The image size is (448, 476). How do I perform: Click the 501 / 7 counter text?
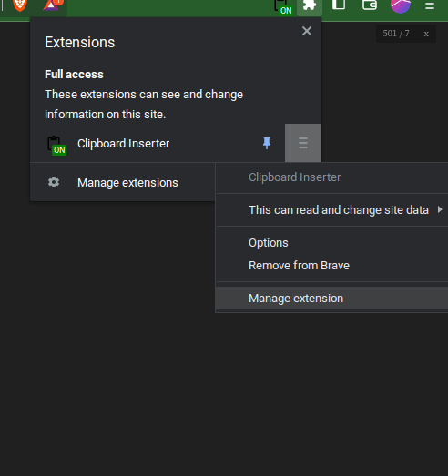tap(396, 34)
